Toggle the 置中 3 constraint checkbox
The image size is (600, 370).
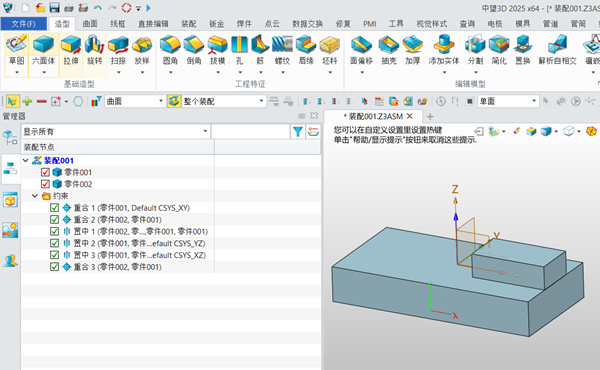(54, 255)
